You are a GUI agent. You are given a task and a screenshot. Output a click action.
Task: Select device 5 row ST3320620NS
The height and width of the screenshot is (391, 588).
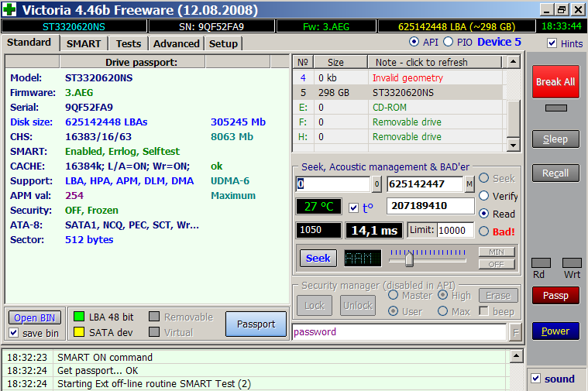(x=398, y=93)
